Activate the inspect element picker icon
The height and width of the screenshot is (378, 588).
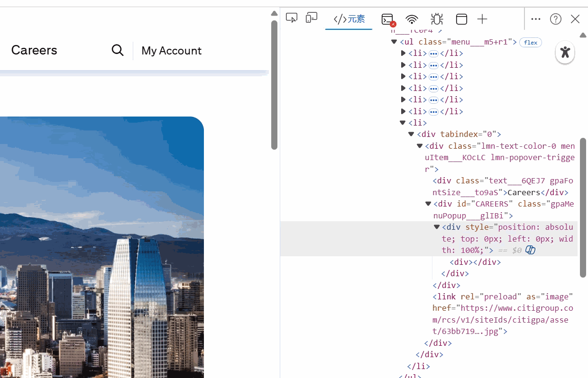click(291, 18)
